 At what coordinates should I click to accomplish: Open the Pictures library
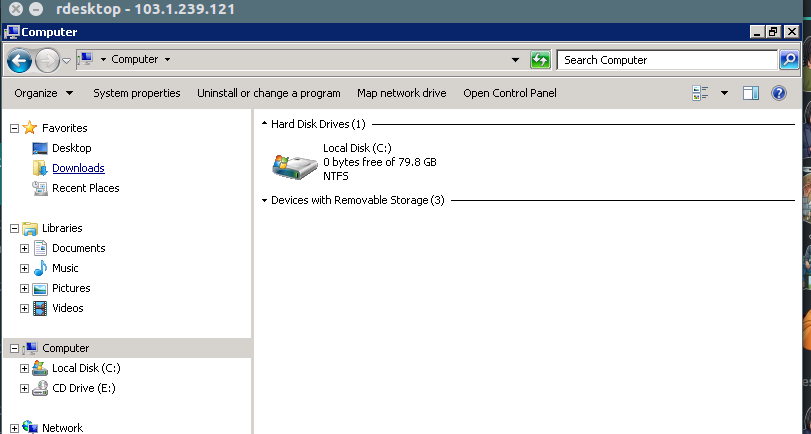[71, 288]
